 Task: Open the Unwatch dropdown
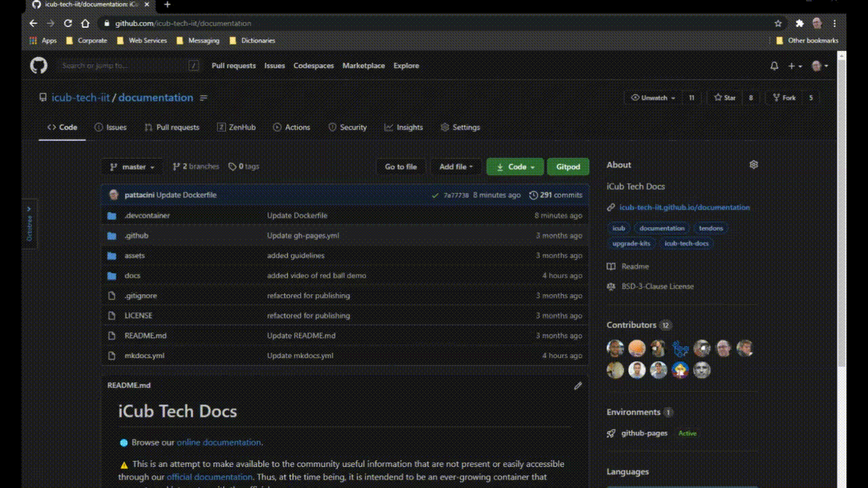654,98
